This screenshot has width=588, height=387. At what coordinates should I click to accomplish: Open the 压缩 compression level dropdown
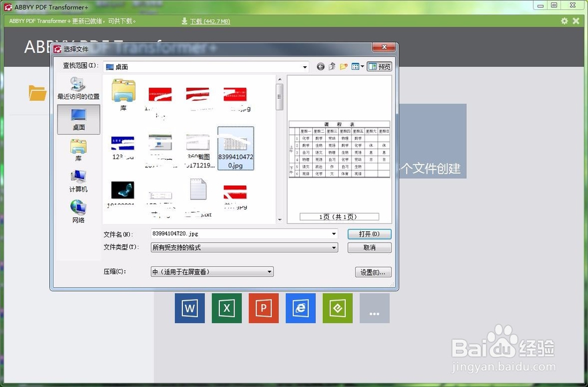pyautogui.click(x=212, y=272)
